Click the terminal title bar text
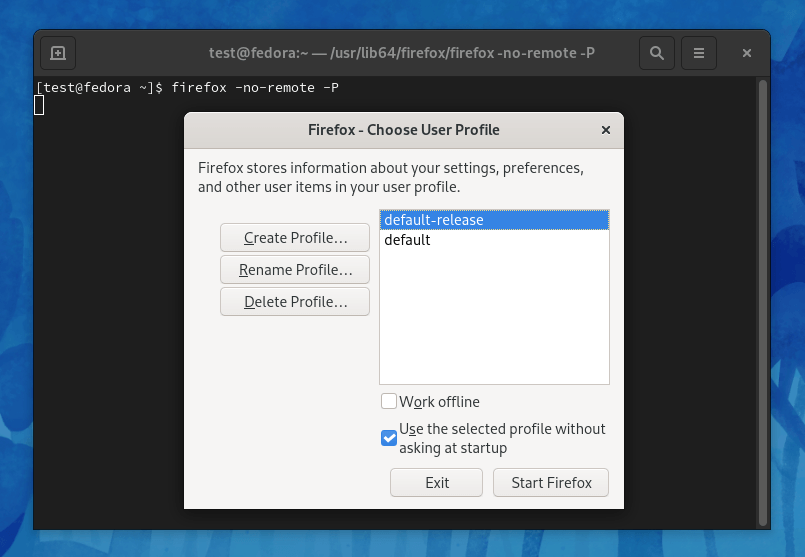The height and width of the screenshot is (557, 805). (401, 53)
